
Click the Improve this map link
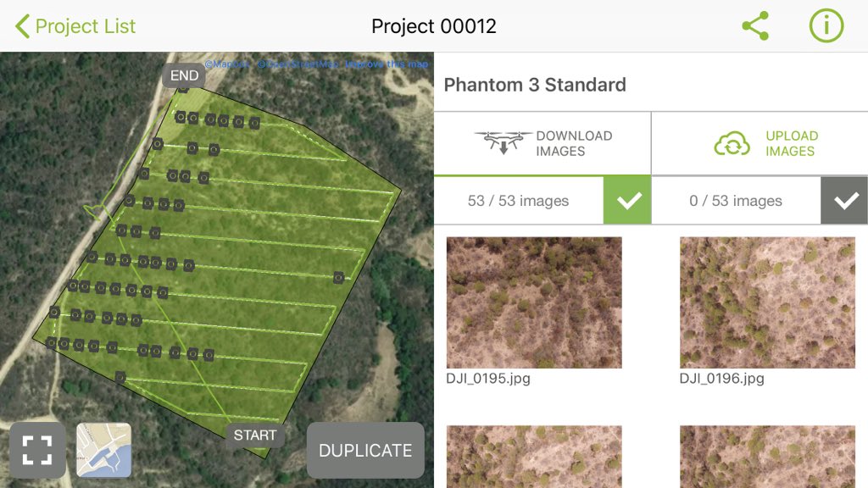387,64
